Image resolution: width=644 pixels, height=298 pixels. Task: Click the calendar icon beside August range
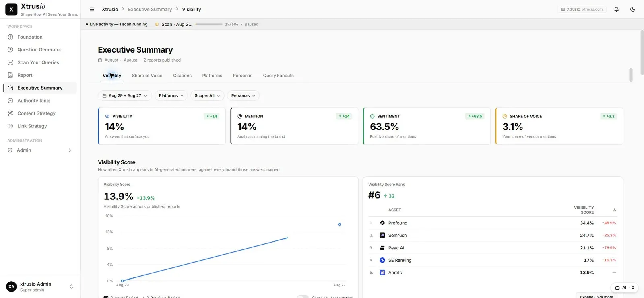[100, 60]
